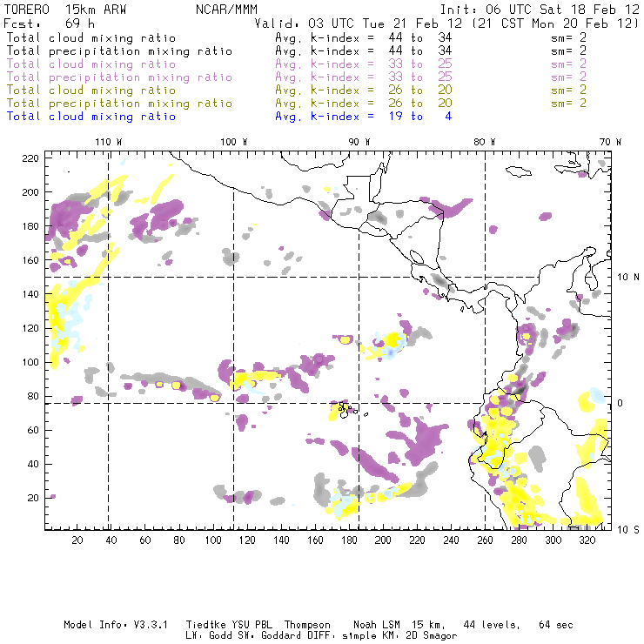Image resolution: width=644 pixels, height=644 pixels.
Task: Select purple 'Total precipitation mixing ratio' legend row
Action: [x=119, y=77]
